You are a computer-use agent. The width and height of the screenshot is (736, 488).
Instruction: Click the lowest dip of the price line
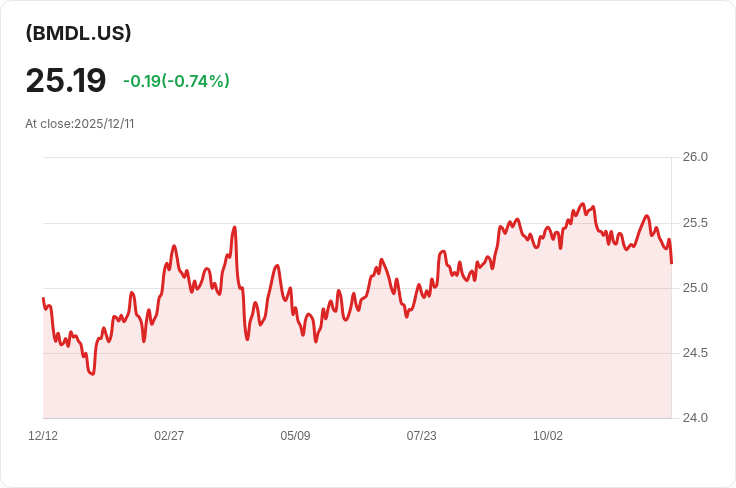92,374
